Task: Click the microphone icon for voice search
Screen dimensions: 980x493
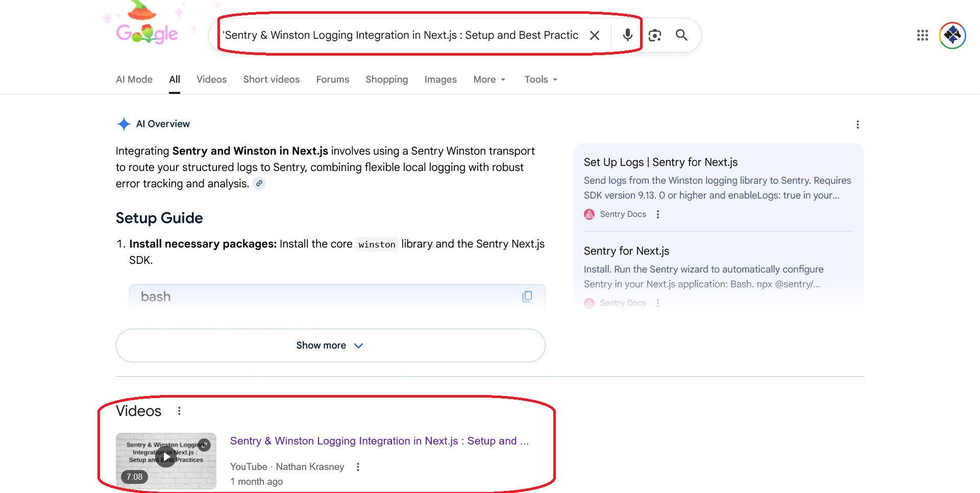Action: coord(627,35)
